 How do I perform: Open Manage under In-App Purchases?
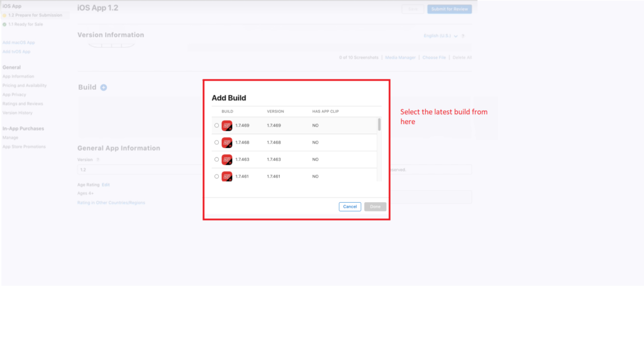tap(10, 138)
